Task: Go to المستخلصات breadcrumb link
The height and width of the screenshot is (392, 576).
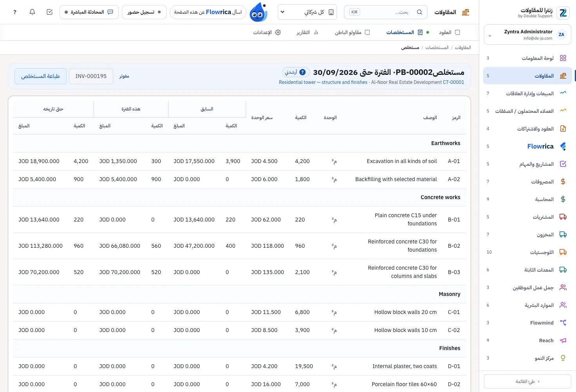Action: [437, 47]
